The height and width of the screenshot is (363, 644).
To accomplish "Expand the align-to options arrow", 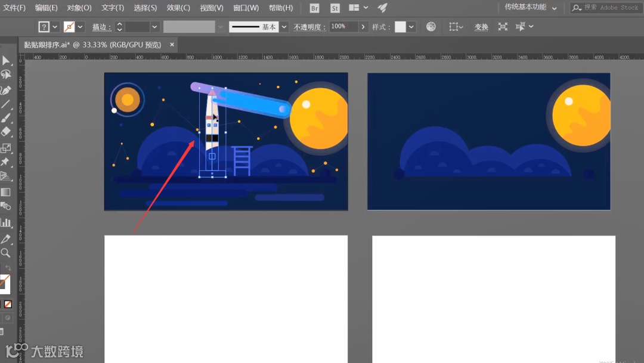I will coord(461,27).
